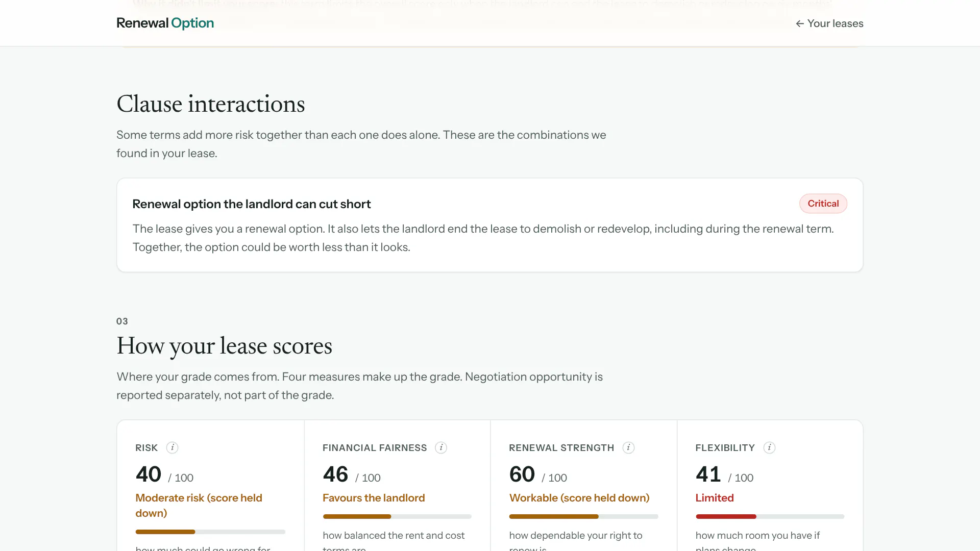Click the Critical severity badge
This screenshot has width=980, height=551.
point(823,204)
